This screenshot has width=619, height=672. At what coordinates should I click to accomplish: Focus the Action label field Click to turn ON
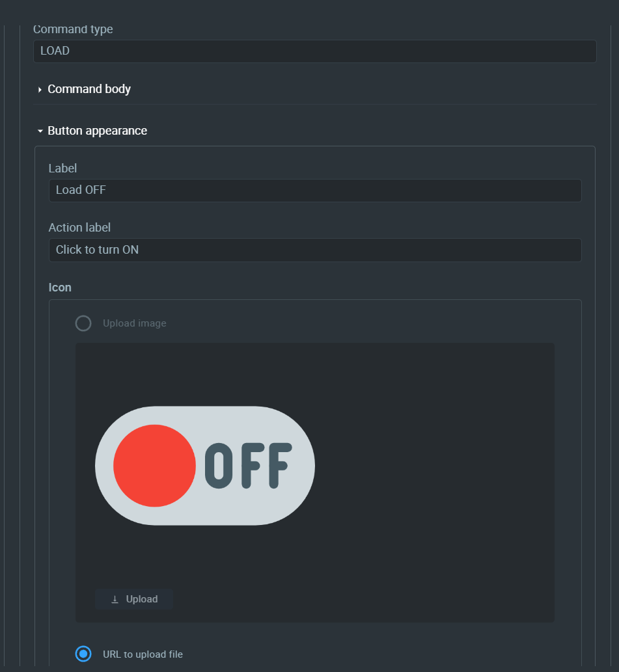(x=315, y=250)
